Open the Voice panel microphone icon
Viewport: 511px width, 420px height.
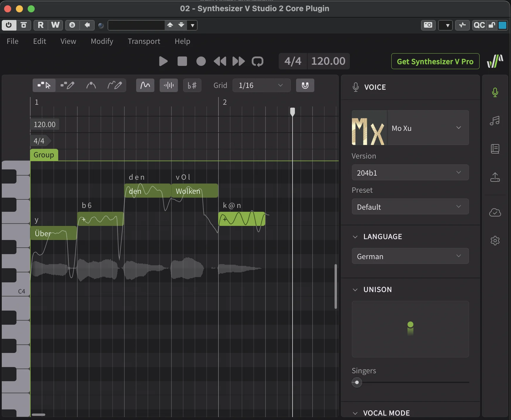tap(495, 92)
